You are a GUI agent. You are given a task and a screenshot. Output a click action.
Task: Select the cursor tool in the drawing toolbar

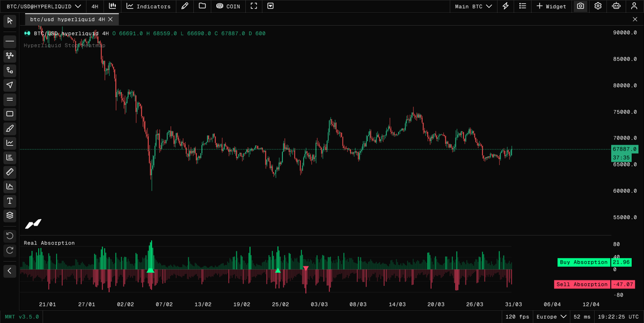pos(9,20)
